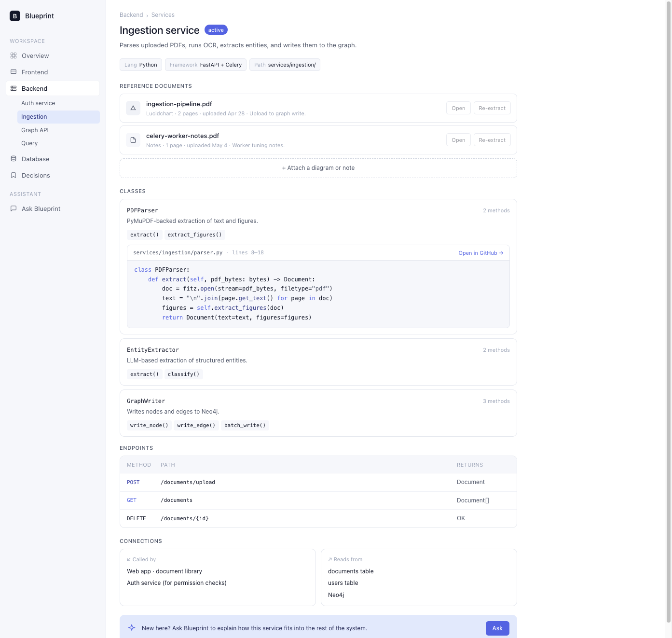
Task: Click the POST /documents/upload endpoint row
Action: click(x=318, y=482)
